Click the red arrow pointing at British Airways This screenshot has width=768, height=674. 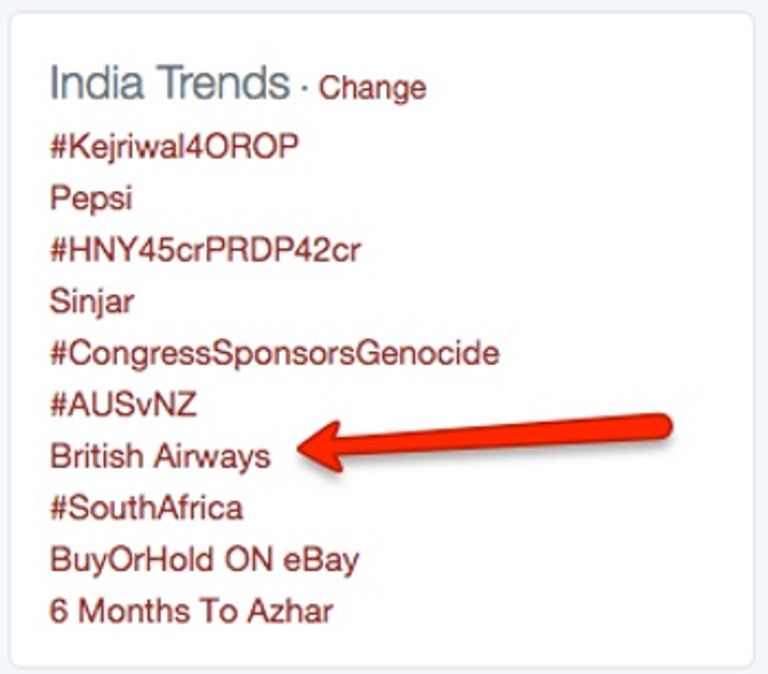click(x=484, y=442)
